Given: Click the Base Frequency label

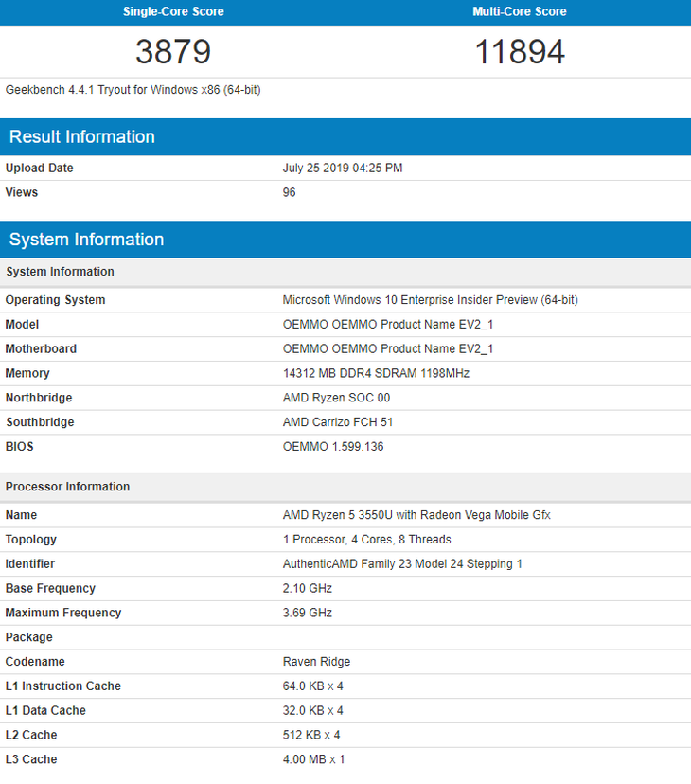Looking at the screenshot, I should click(x=50, y=589).
